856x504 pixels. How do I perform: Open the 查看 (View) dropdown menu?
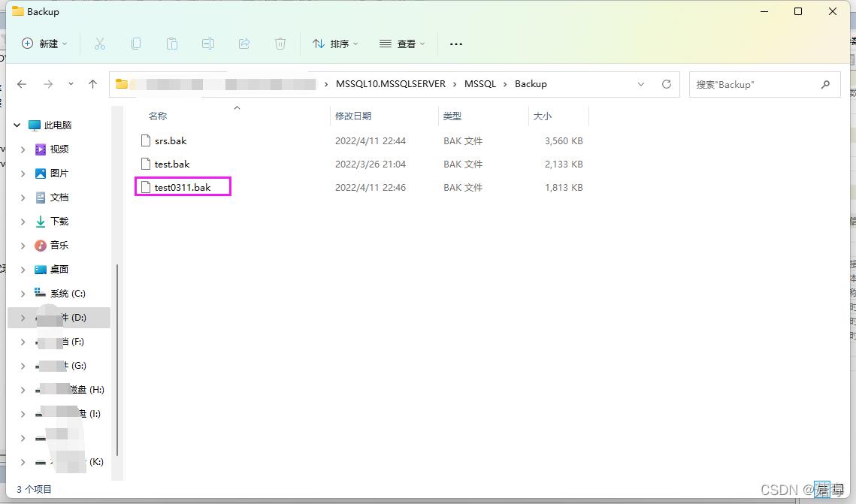pos(402,44)
